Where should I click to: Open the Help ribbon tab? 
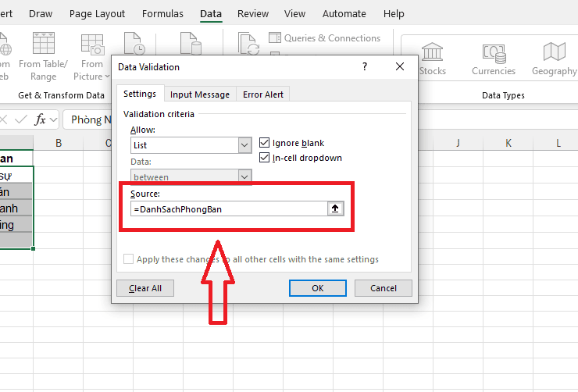click(x=394, y=13)
